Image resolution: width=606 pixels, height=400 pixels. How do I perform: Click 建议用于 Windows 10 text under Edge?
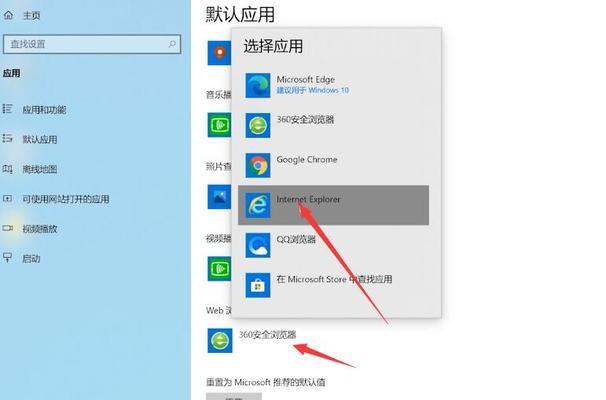click(x=313, y=90)
